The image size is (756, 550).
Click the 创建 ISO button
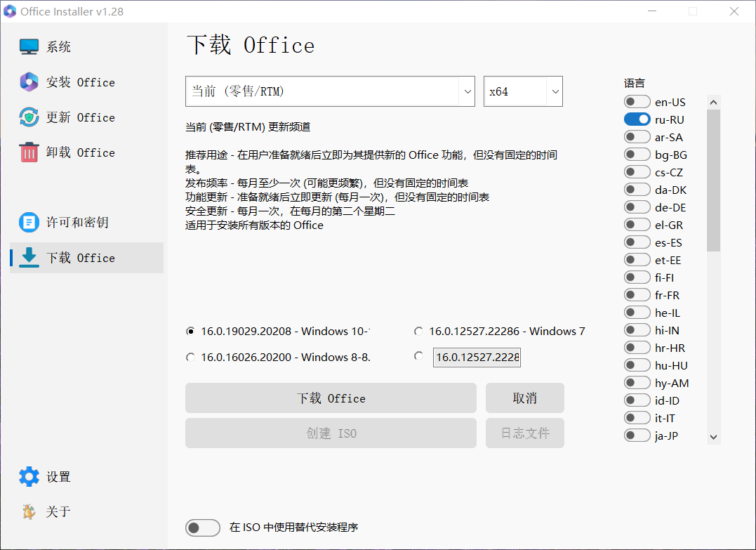[x=331, y=433]
